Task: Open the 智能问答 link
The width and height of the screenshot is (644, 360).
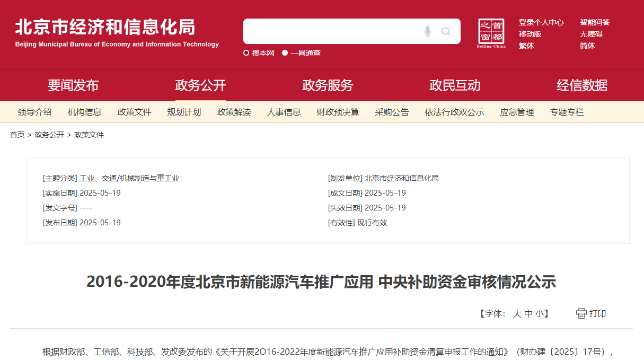Action: tap(595, 22)
